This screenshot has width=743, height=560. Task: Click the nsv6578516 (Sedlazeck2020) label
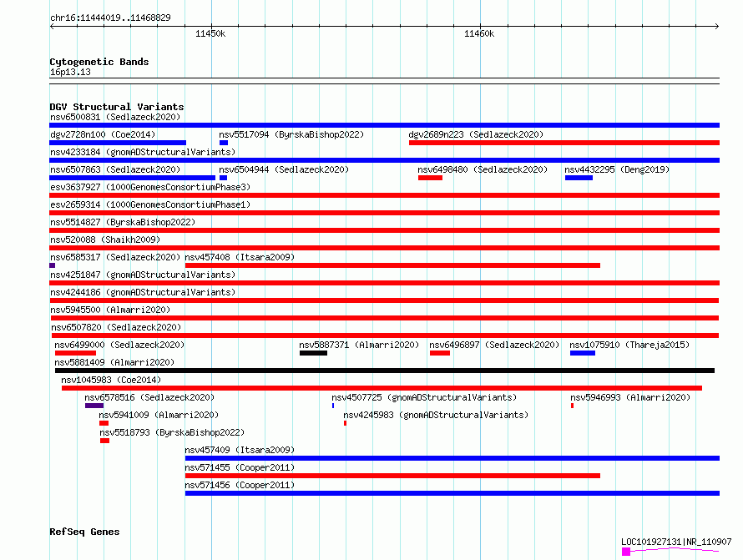pyautogui.click(x=149, y=397)
